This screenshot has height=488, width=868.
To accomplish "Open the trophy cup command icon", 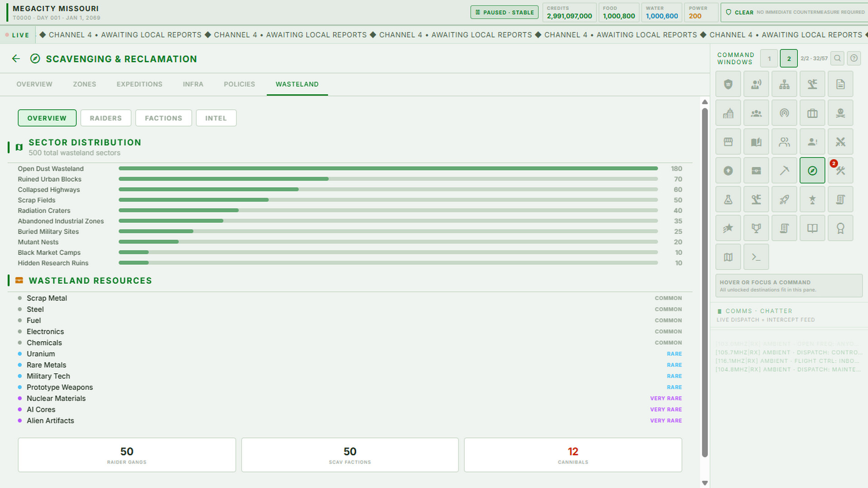I will point(756,228).
